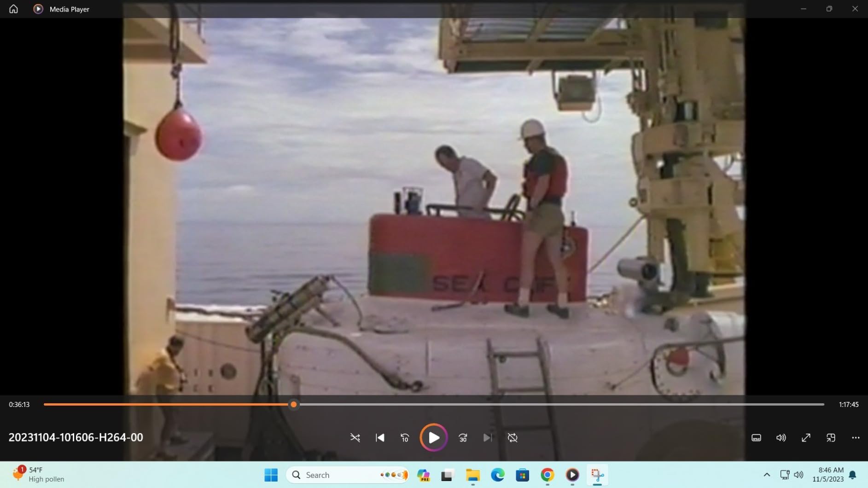Viewport: 868px width, 488px height.
Task: Click the Home icon in title bar
Action: tap(13, 9)
